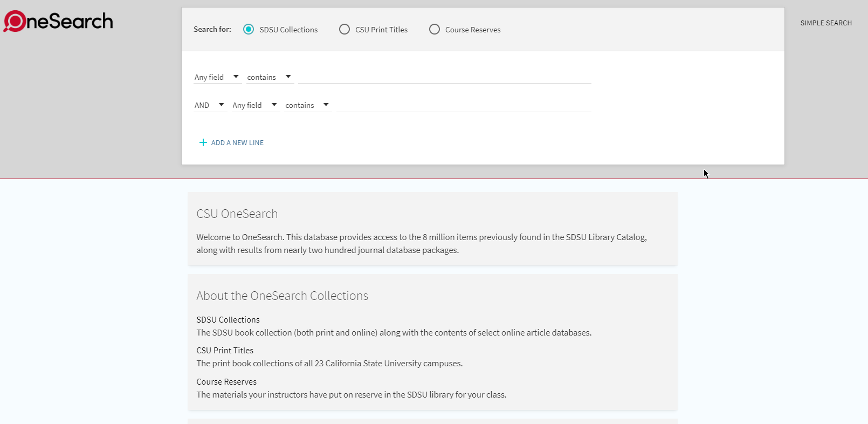
Task: Open the second row Any field dropdown
Action: (256, 105)
